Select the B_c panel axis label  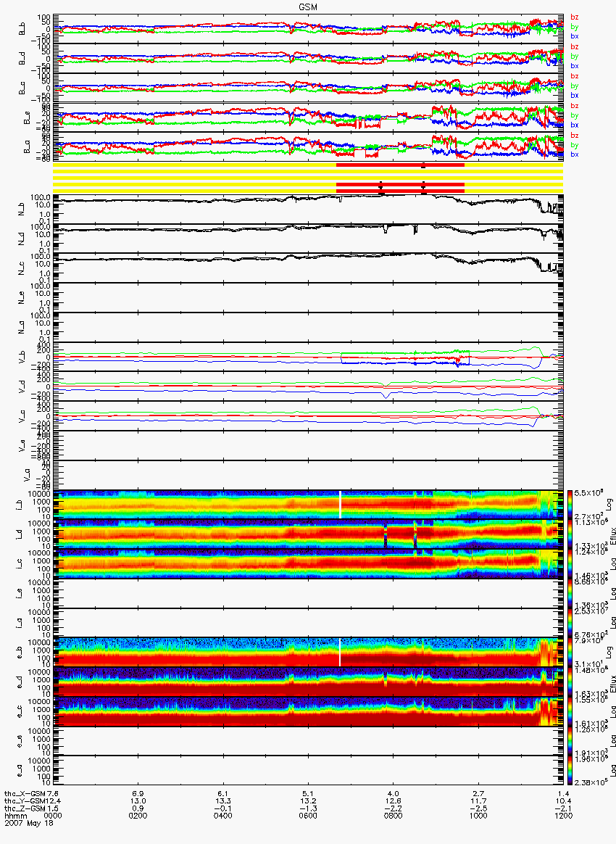[x=22, y=88]
